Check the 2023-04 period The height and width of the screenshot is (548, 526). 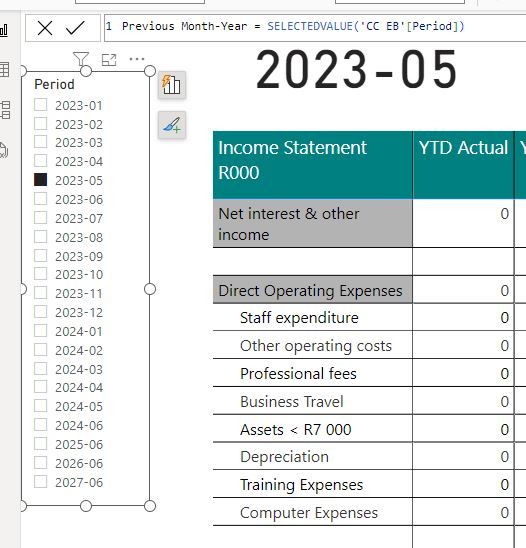[x=41, y=161]
